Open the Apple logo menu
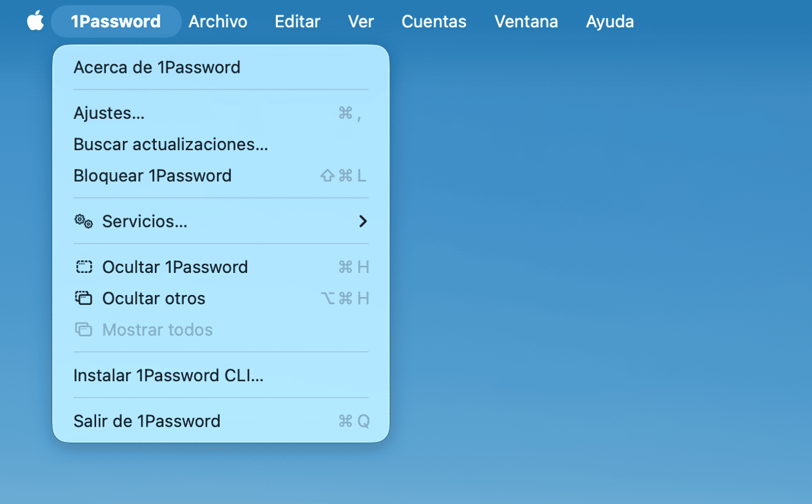Screen dimensions: 812x504 tap(35, 21)
